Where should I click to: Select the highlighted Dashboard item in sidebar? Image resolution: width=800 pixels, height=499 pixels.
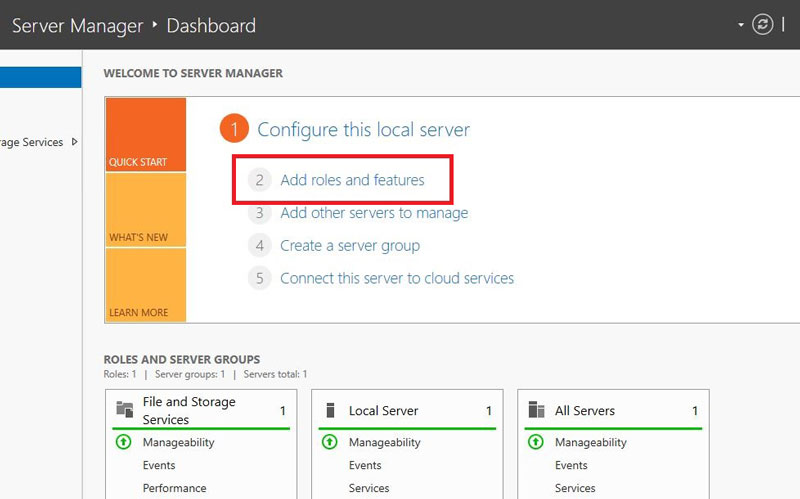pyautogui.click(x=40, y=78)
